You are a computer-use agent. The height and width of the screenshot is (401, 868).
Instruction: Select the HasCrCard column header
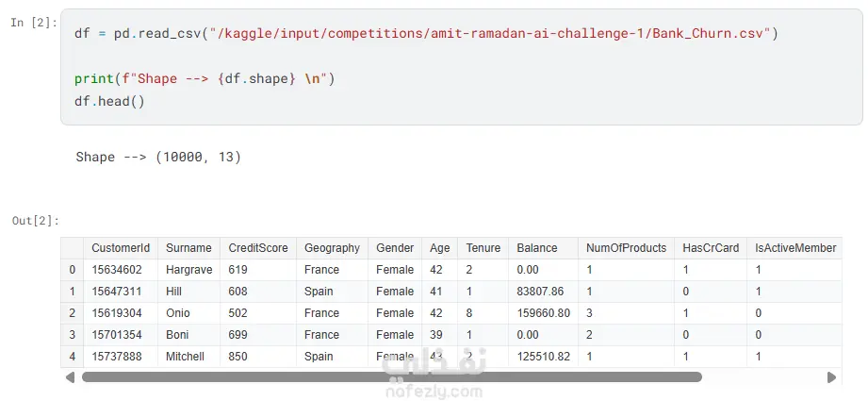pyautogui.click(x=711, y=248)
